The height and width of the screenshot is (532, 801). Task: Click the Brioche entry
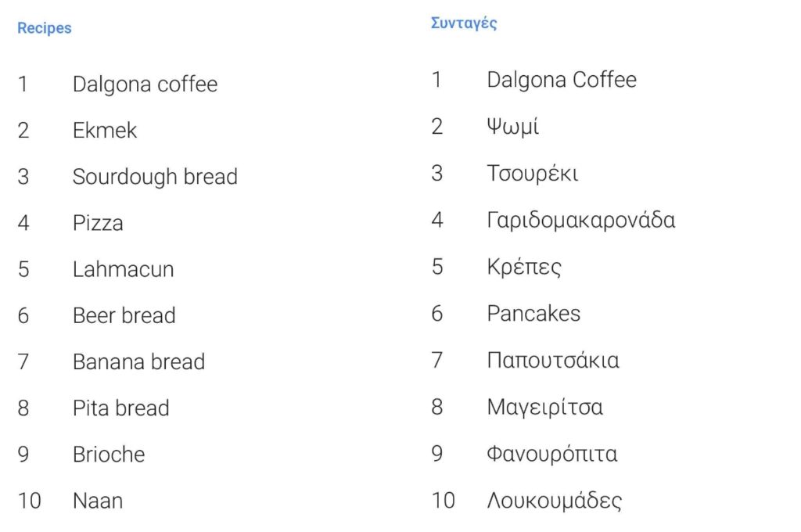tap(109, 455)
